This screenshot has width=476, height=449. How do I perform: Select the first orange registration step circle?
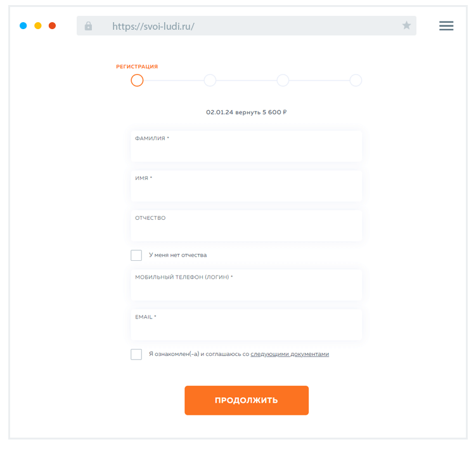click(x=137, y=80)
